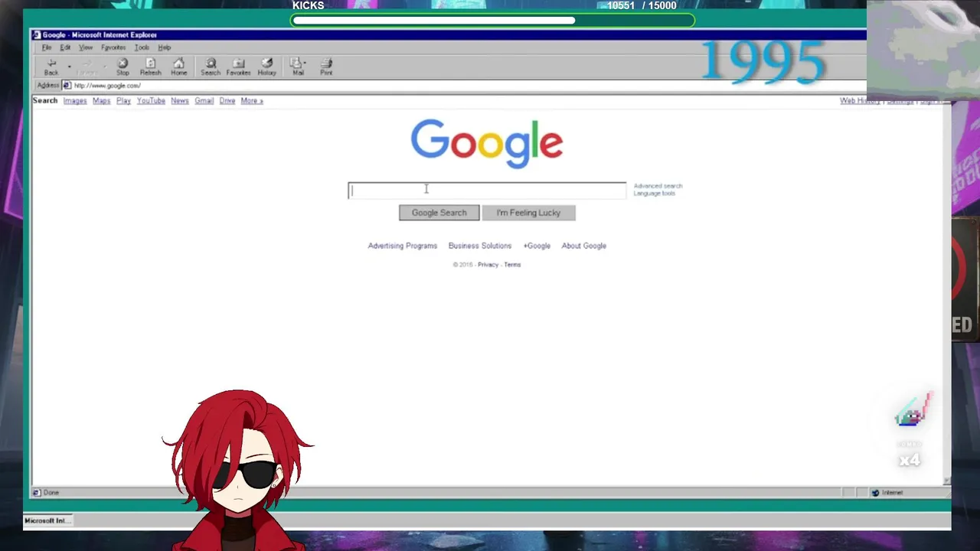Click the Refresh toolbar icon

[x=150, y=67]
